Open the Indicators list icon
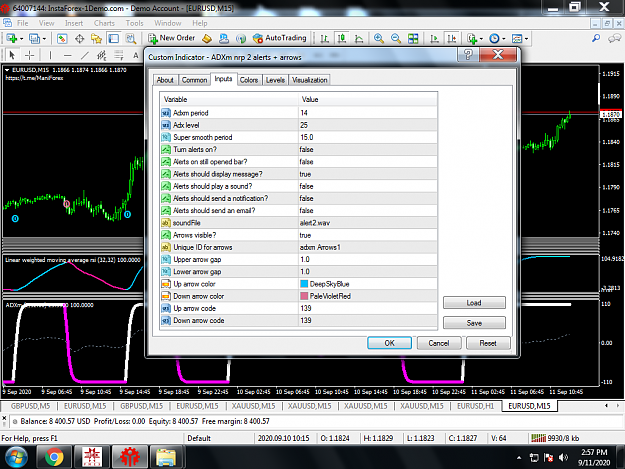This screenshot has width=625, height=469. click(472, 39)
